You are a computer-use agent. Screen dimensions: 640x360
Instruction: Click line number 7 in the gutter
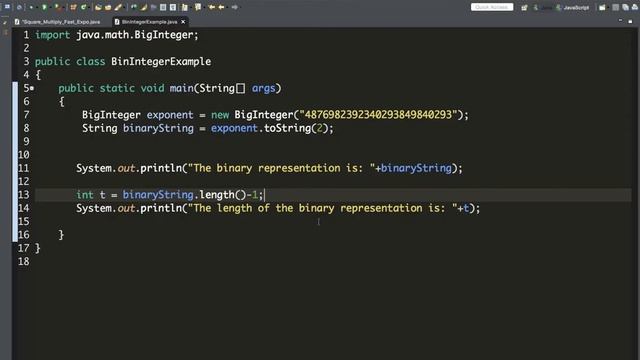26,115
